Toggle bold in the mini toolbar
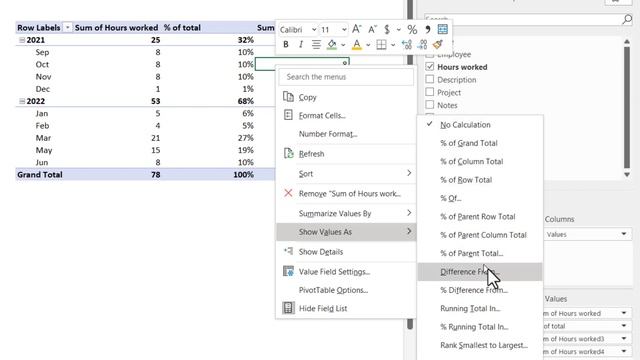 tap(286, 44)
